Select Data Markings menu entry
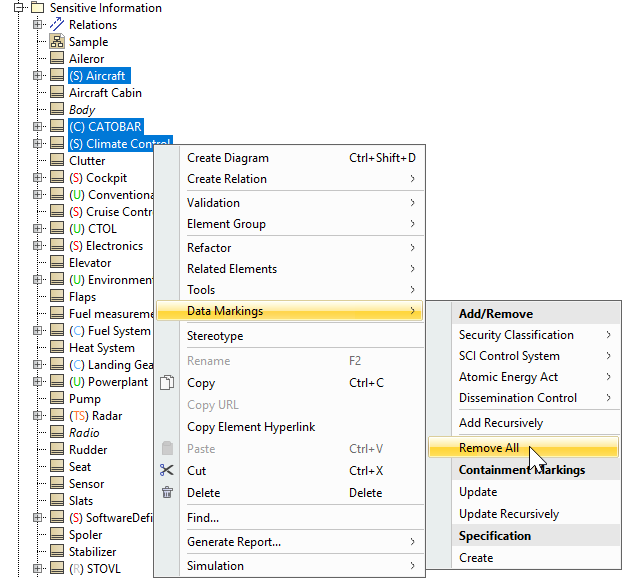 pos(290,311)
